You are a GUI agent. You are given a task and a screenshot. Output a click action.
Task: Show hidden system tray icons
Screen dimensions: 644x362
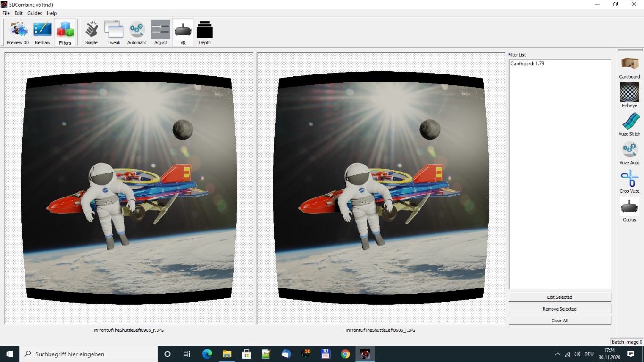click(x=557, y=354)
